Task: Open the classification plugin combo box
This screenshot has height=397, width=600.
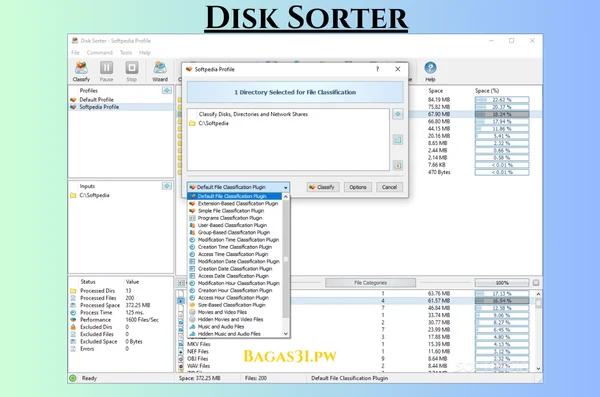Action: coord(238,187)
